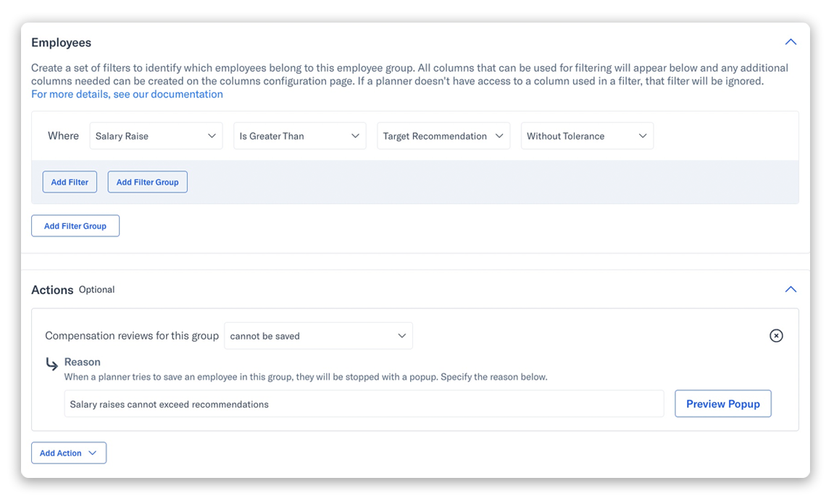
Task: Click the arrow icon beside the Reason label
Action: pyautogui.click(x=51, y=362)
